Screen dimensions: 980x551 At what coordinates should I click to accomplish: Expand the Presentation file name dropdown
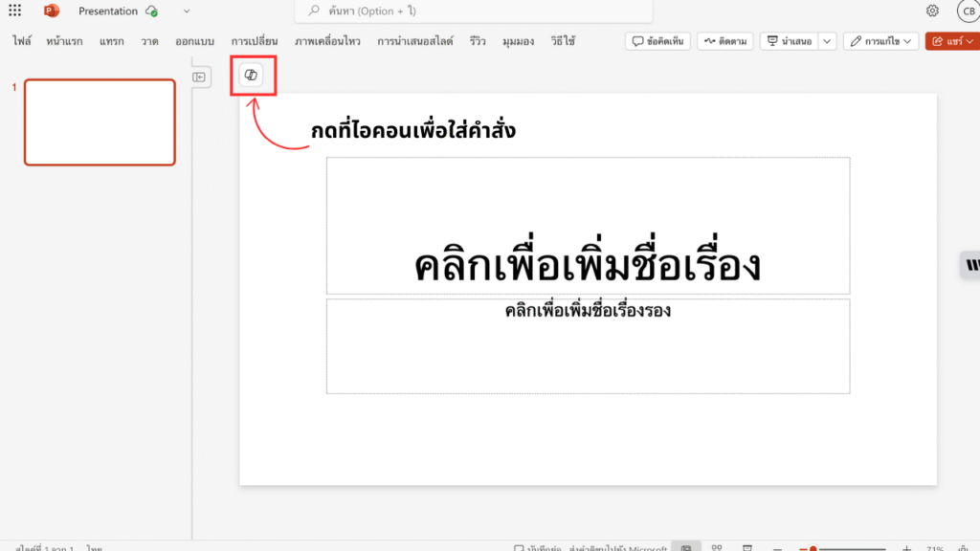click(187, 11)
